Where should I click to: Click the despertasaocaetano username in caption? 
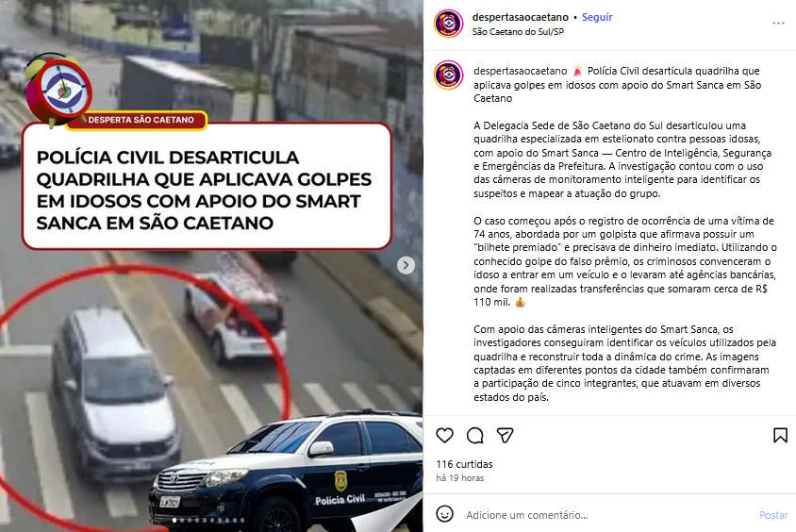pyautogui.click(x=521, y=71)
